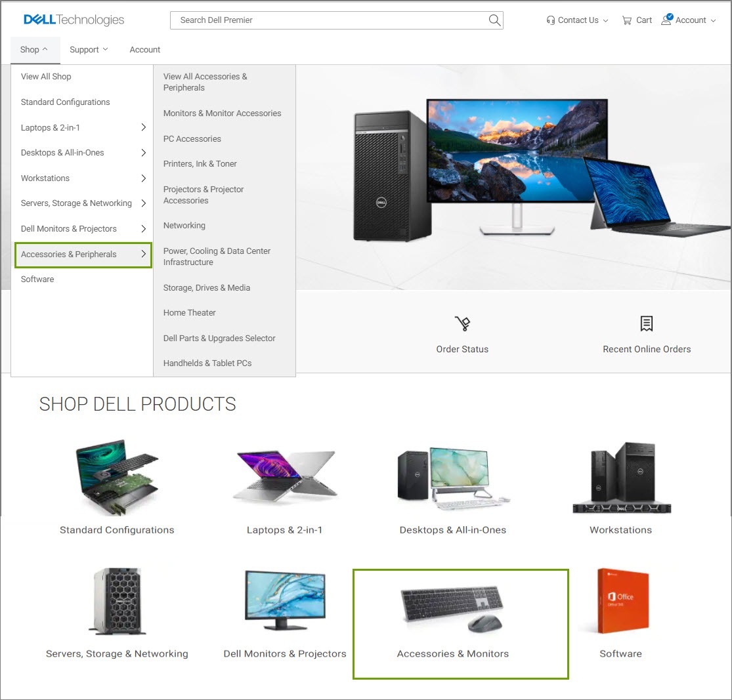Open the Software Office box image
This screenshot has width=732, height=700.
[622, 601]
